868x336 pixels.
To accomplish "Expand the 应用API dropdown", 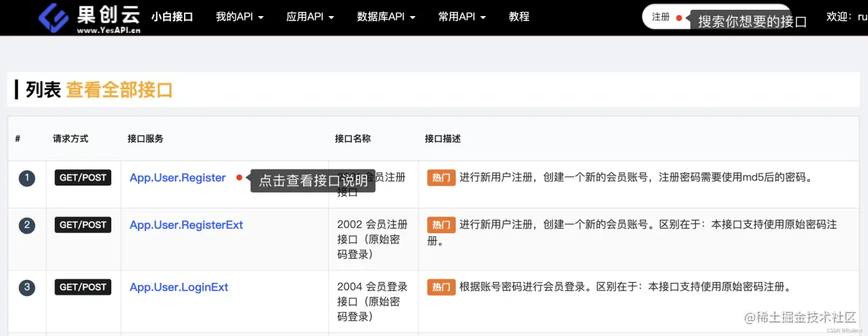I will [x=310, y=17].
